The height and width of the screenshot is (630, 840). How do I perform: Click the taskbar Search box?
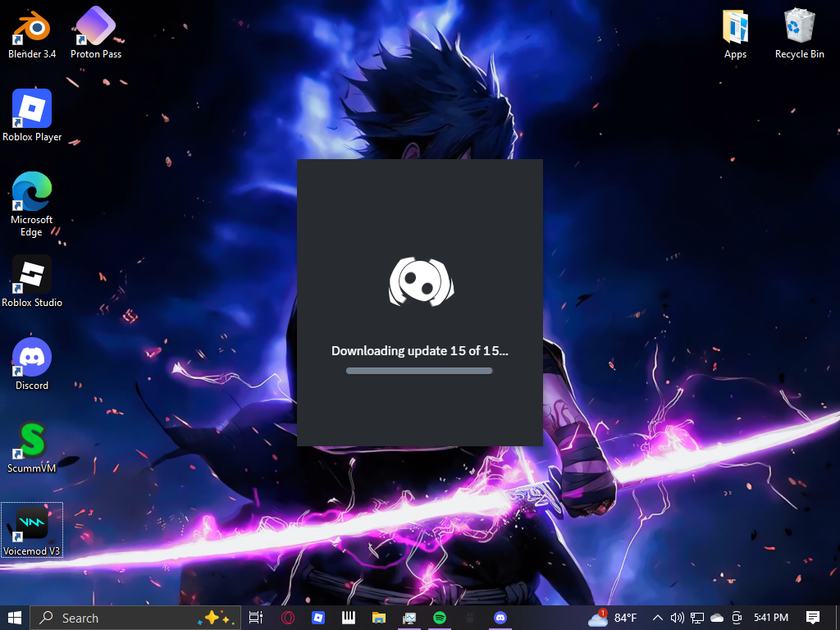pos(135,618)
